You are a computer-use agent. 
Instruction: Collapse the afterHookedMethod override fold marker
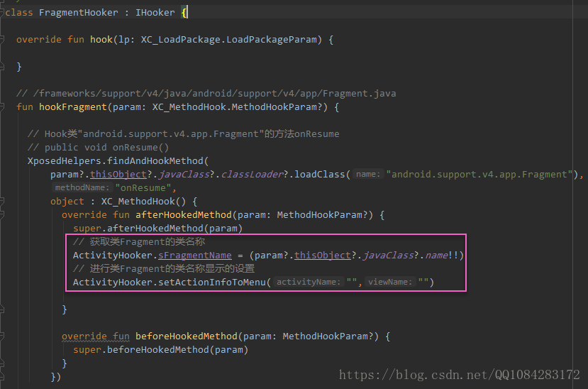pyautogui.click(x=2, y=215)
